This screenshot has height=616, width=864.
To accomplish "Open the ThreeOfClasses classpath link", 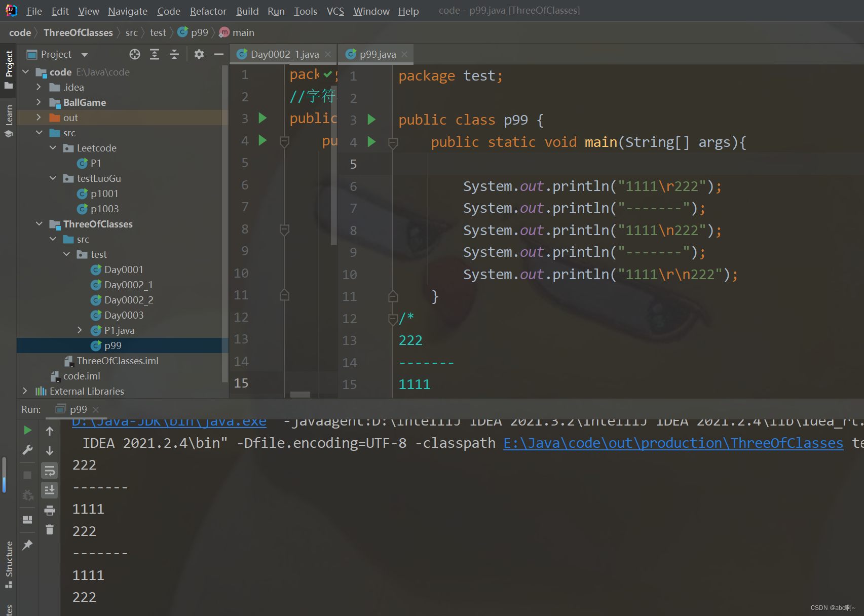I will tap(673, 443).
